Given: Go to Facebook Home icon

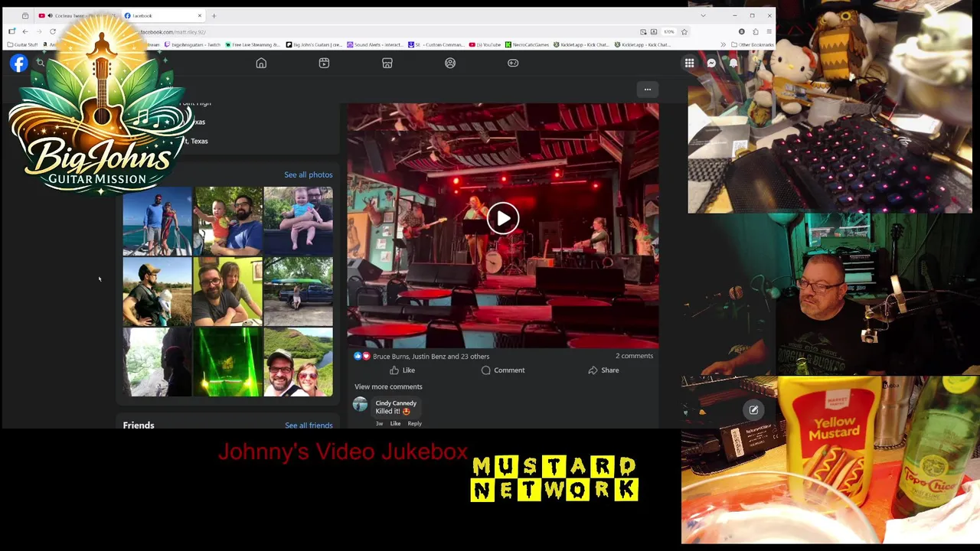Looking at the screenshot, I should pyautogui.click(x=261, y=64).
